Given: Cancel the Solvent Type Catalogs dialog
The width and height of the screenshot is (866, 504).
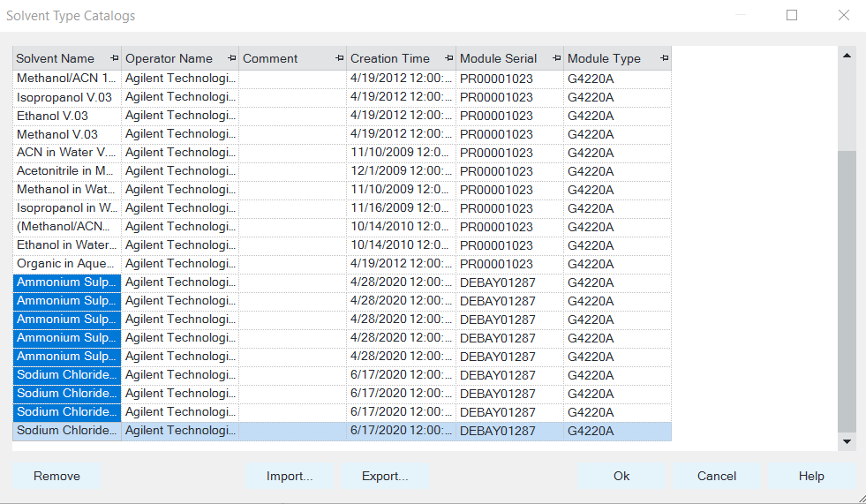Looking at the screenshot, I should (716, 476).
